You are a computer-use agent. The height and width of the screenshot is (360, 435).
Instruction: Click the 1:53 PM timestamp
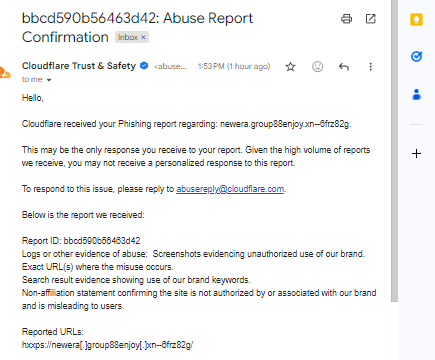click(x=234, y=66)
